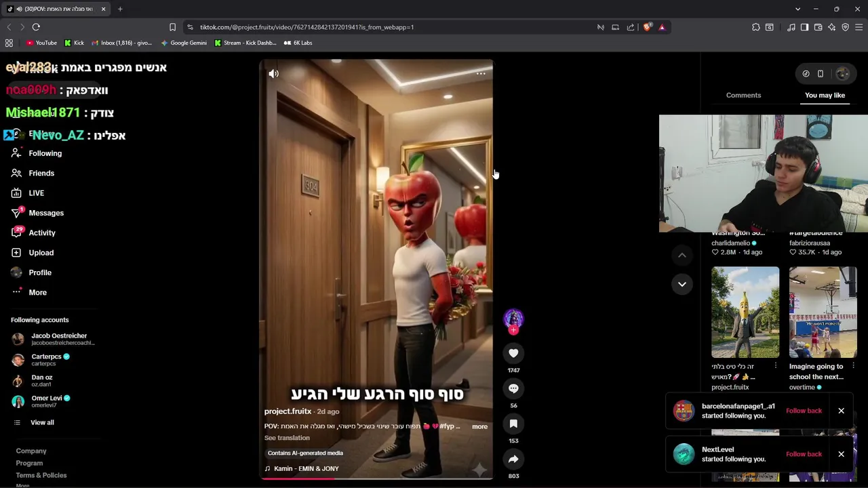Expand the Company footer section
The image size is (868, 488).
coord(31,451)
